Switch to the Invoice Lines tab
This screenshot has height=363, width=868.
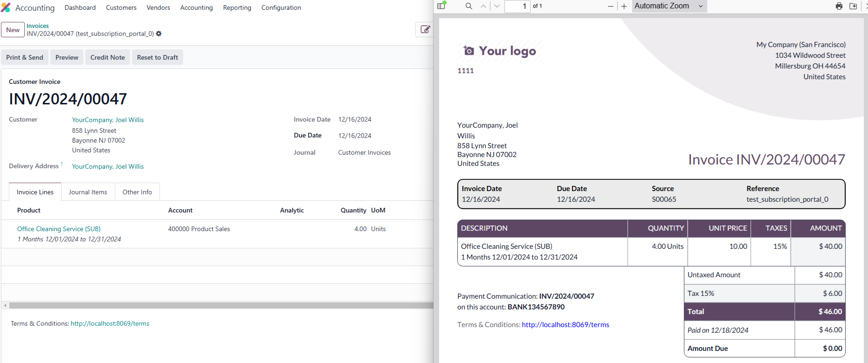click(x=35, y=192)
